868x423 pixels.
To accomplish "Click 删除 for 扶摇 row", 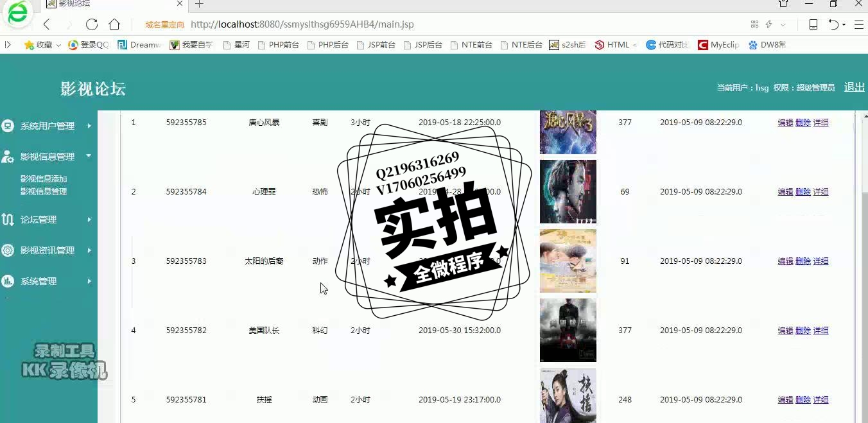I will [803, 400].
